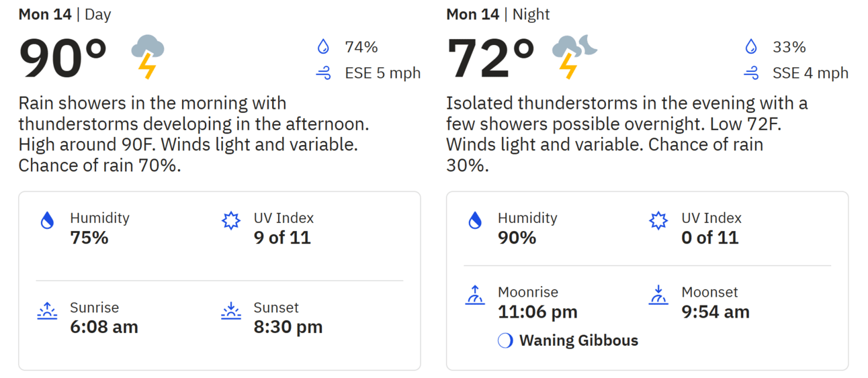Click the Mon 14 Night heading
Screen dimensions: 868x378
498,15
